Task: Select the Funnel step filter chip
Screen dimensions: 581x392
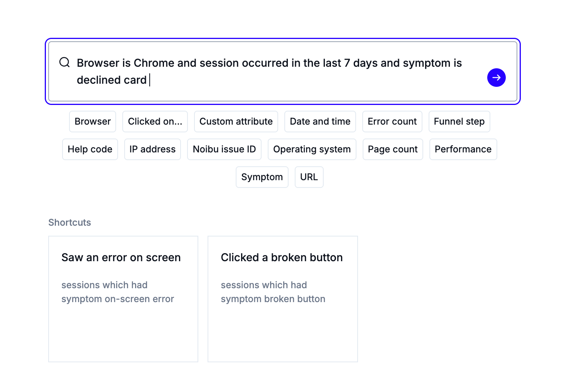Action: pyautogui.click(x=459, y=122)
